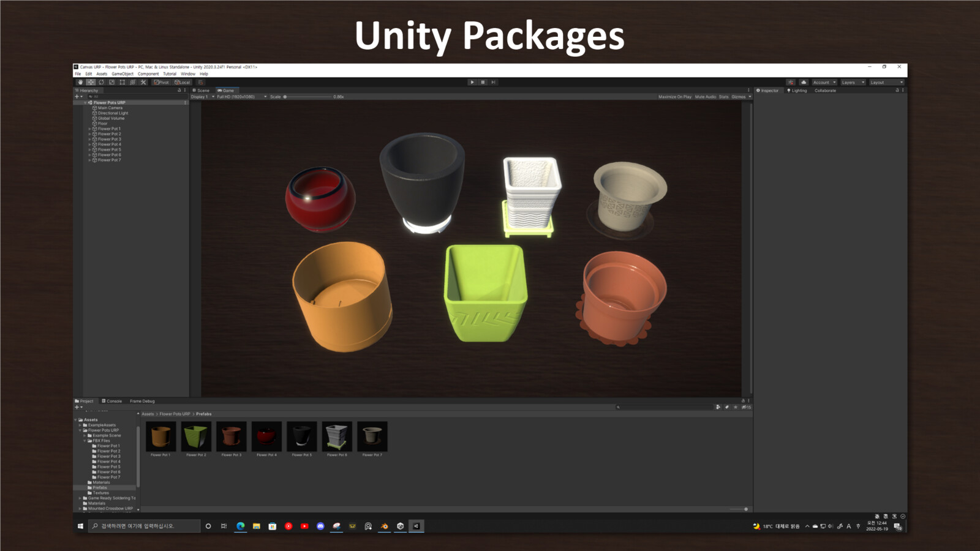Expand Flower Pot 7 in Hierarchy
The width and height of the screenshot is (980, 551).
point(89,160)
